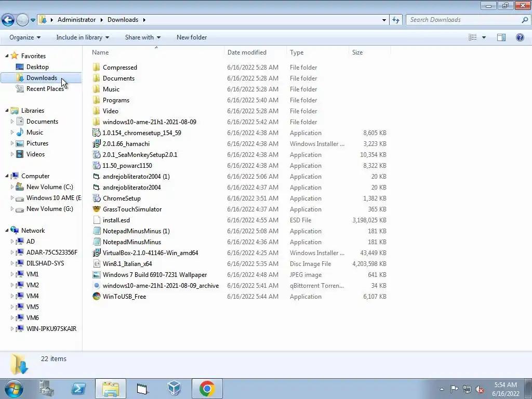Click the Change your view icon
Screen dimensions: 532x399
[473, 37]
